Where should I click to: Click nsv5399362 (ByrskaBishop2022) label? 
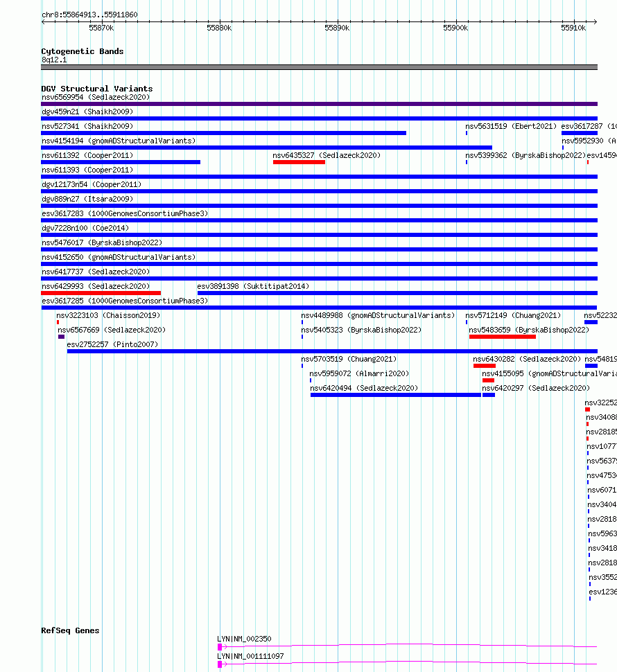tap(525, 156)
